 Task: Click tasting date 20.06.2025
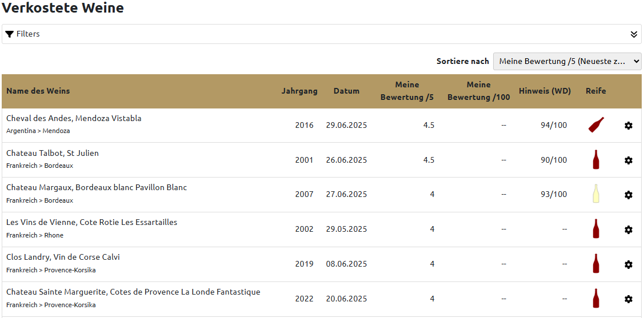pos(347,299)
